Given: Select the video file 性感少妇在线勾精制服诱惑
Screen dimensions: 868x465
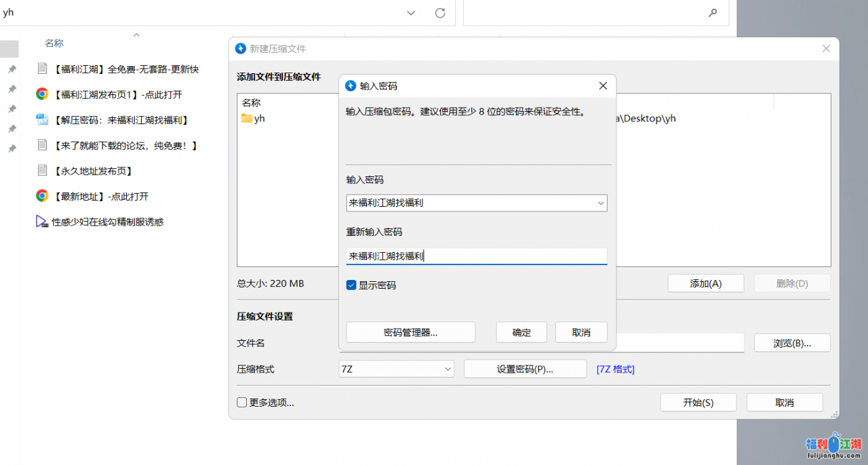Looking at the screenshot, I should pos(107,222).
